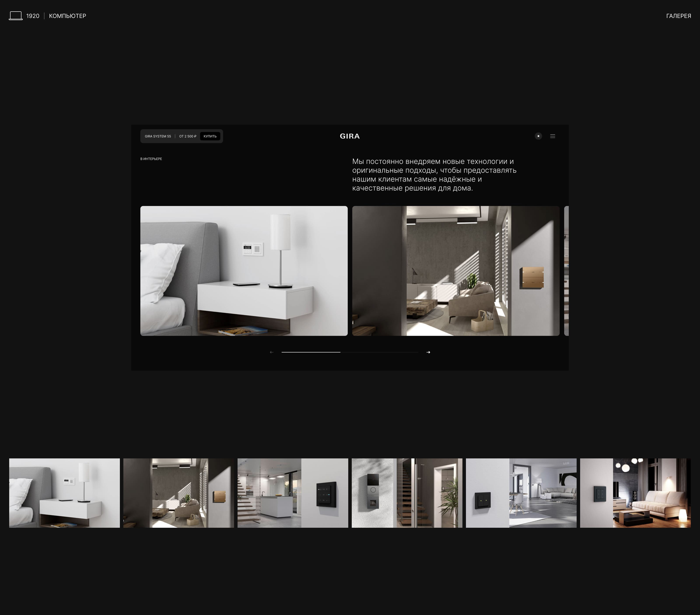Select the bronze switch living room thumbnail
Screen dimensions: 700x615
click(x=178, y=493)
